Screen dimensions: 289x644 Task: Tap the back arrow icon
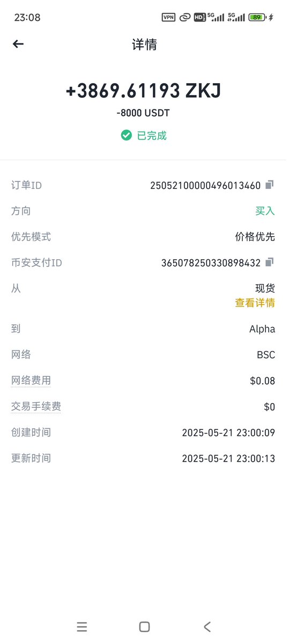(18, 44)
